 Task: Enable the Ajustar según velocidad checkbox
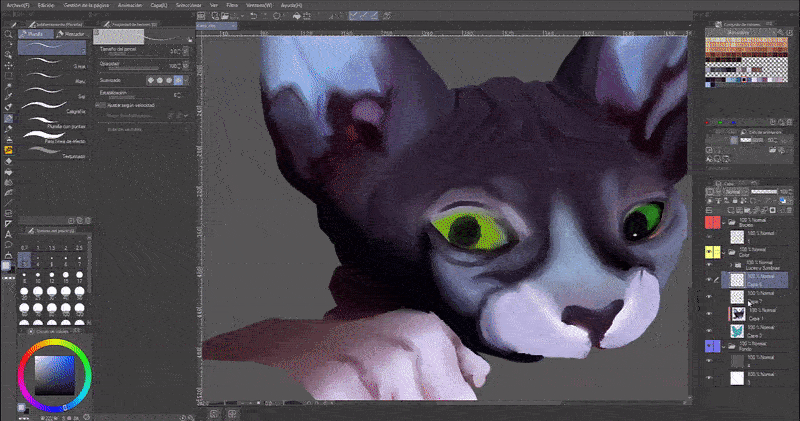pyautogui.click(x=103, y=105)
